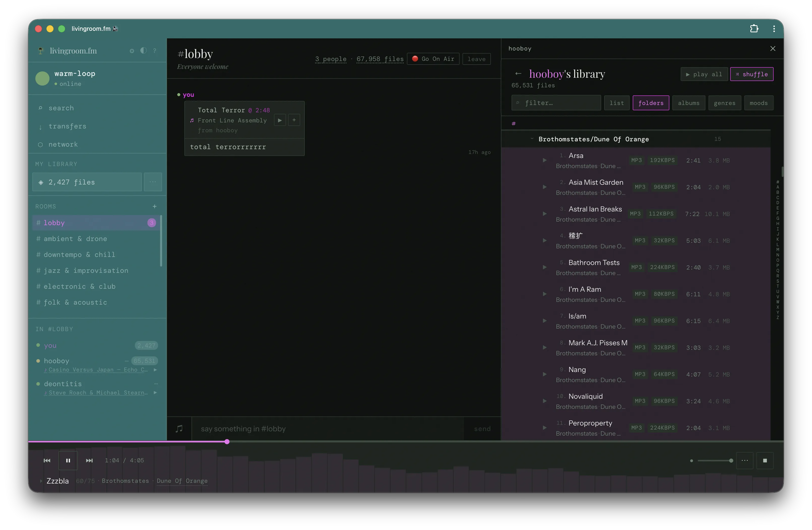Open the search section in sidebar
Image resolution: width=812 pixels, height=530 pixels.
coord(97,108)
